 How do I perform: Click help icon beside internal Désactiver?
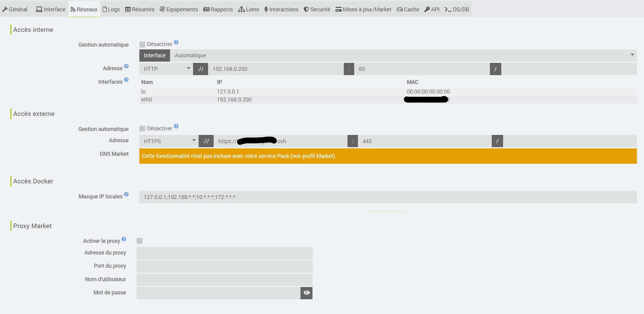click(176, 42)
